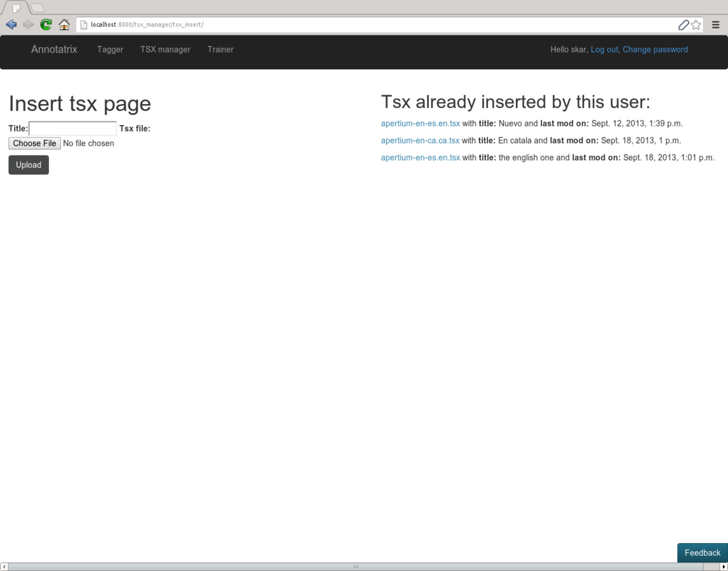Log out of the skar account
The image size is (728, 571).
604,50
